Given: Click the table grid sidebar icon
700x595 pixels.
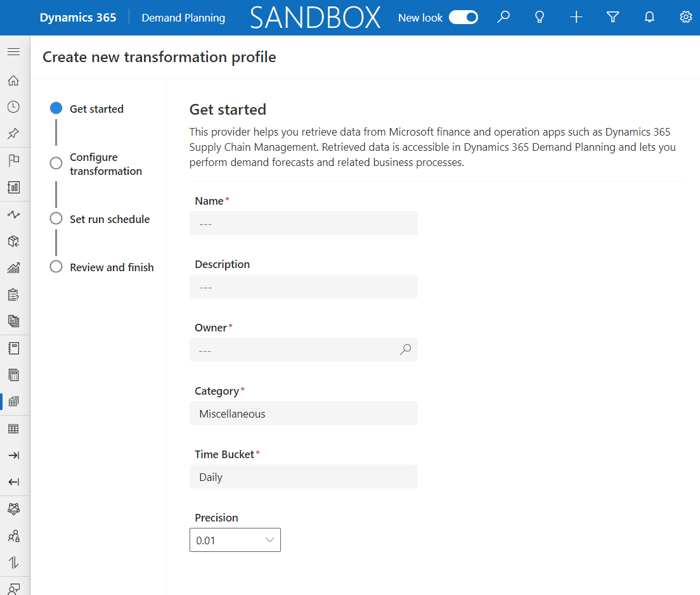Looking at the screenshot, I should pos(14,429).
